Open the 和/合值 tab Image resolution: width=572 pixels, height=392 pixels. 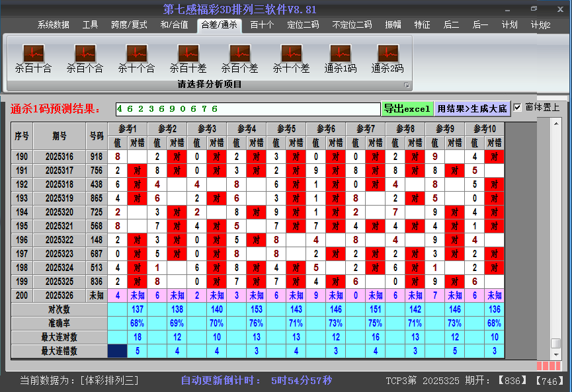click(x=168, y=24)
